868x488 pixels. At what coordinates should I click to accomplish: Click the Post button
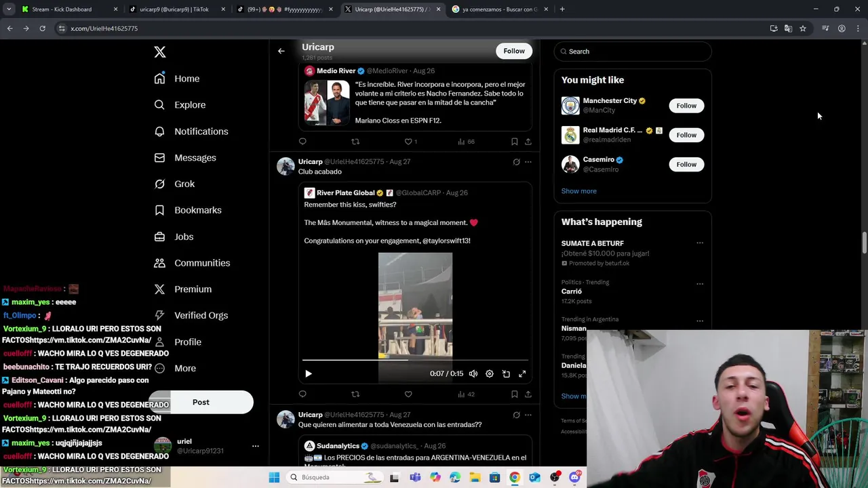(x=201, y=402)
